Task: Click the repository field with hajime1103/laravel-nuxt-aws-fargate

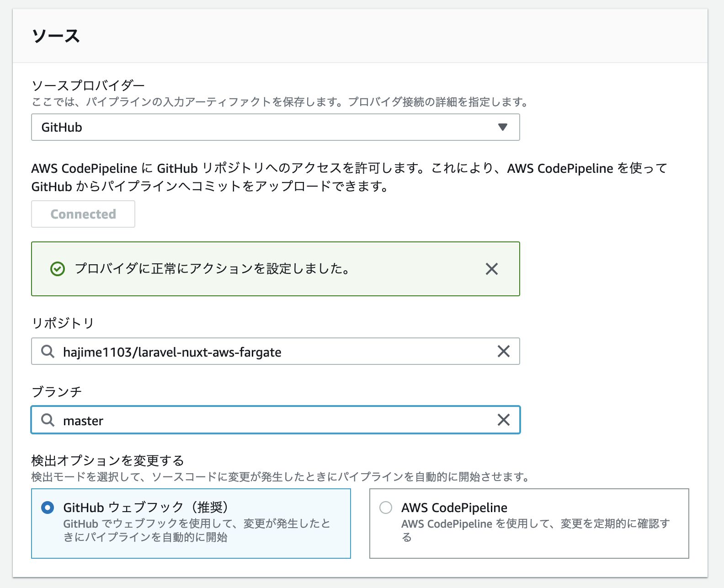Action: [x=275, y=351]
